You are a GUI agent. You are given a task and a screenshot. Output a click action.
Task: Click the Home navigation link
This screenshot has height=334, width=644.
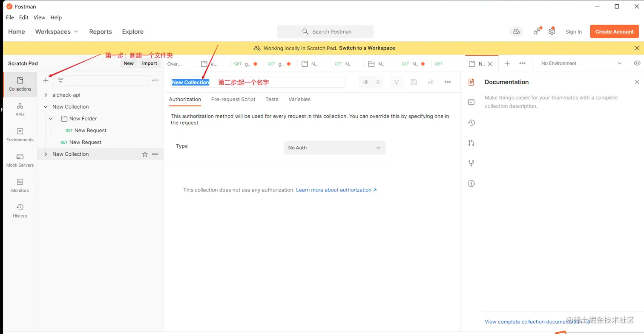click(x=17, y=31)
